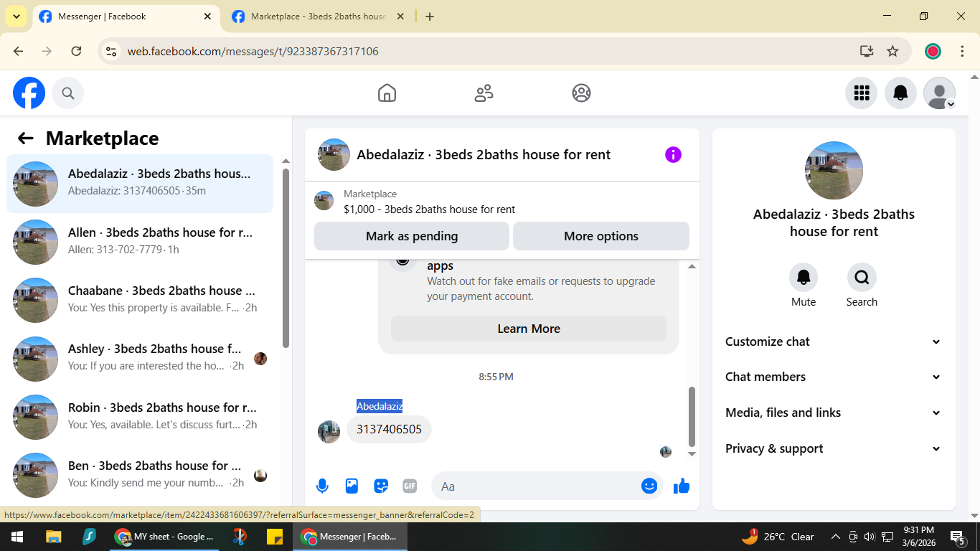Image resolution: width=980 pixels, height=551 pixels.
Task: Expand Media, files and links section
Action: 834,413
